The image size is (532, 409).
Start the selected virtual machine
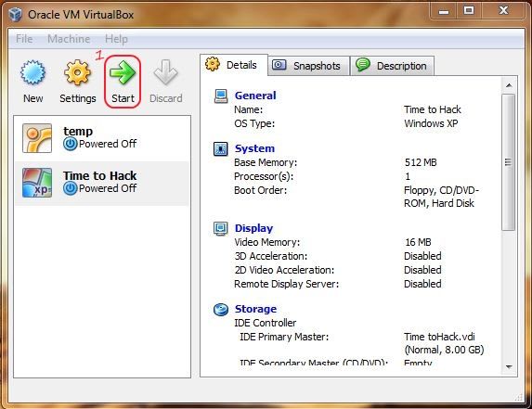pos(123,82)
